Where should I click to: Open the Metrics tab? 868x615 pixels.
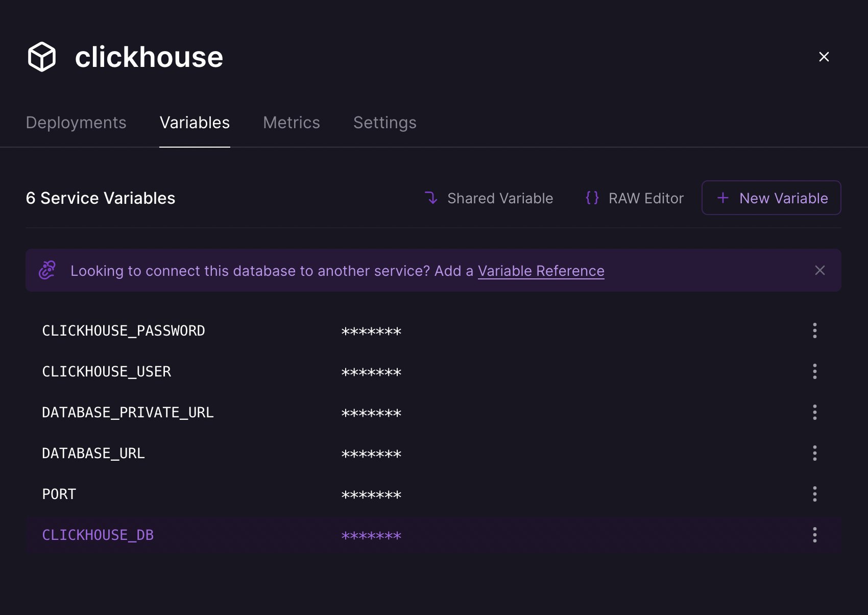(291, 123)
